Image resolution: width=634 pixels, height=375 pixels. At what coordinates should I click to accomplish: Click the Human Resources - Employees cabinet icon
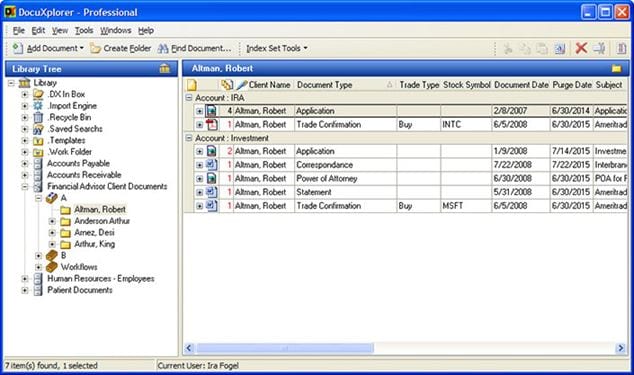pos(38,279)
